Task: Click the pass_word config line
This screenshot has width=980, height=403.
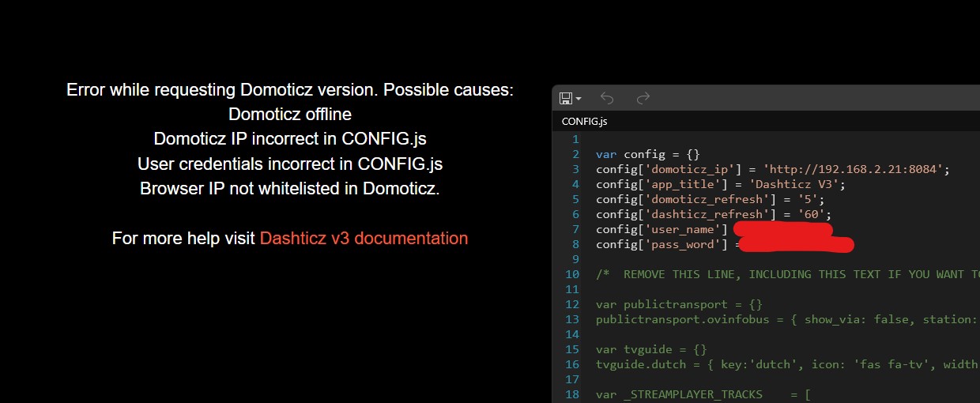Action: [725, 244]
